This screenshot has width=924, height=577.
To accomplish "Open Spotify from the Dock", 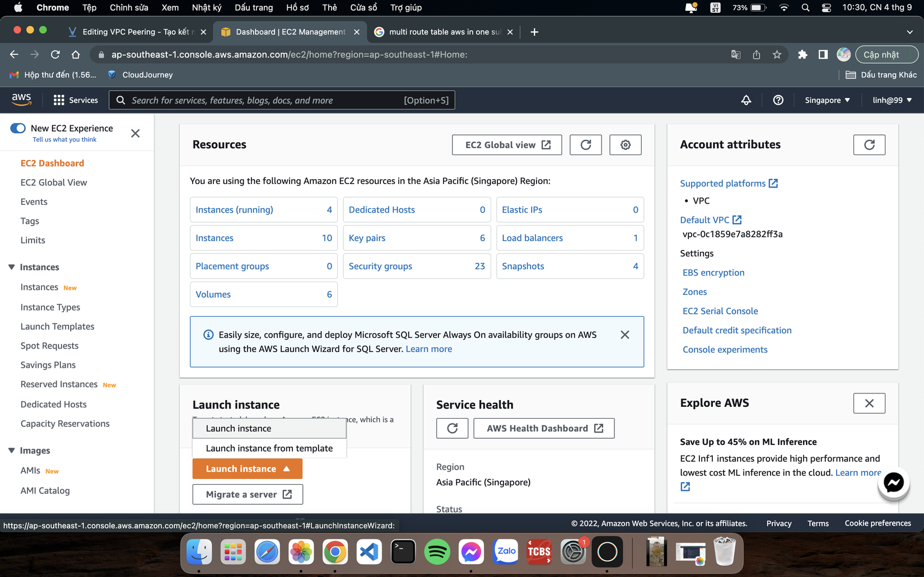I will tap(437, 552).
